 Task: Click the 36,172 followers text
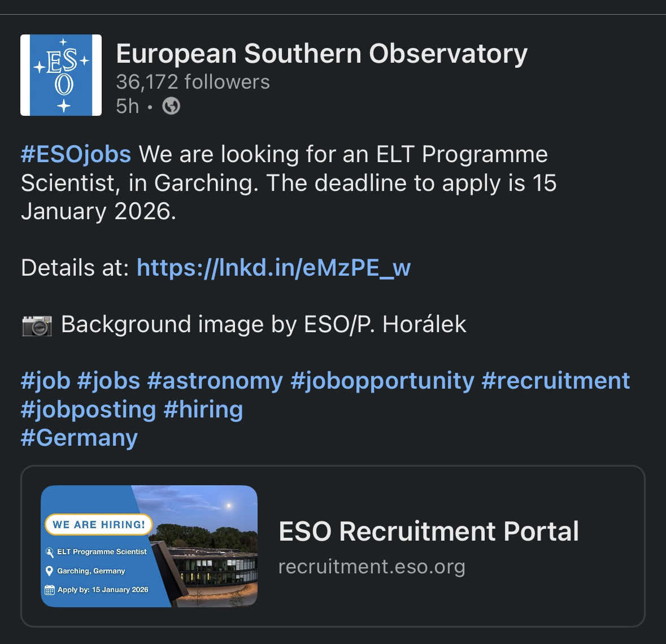click(193, 82)
